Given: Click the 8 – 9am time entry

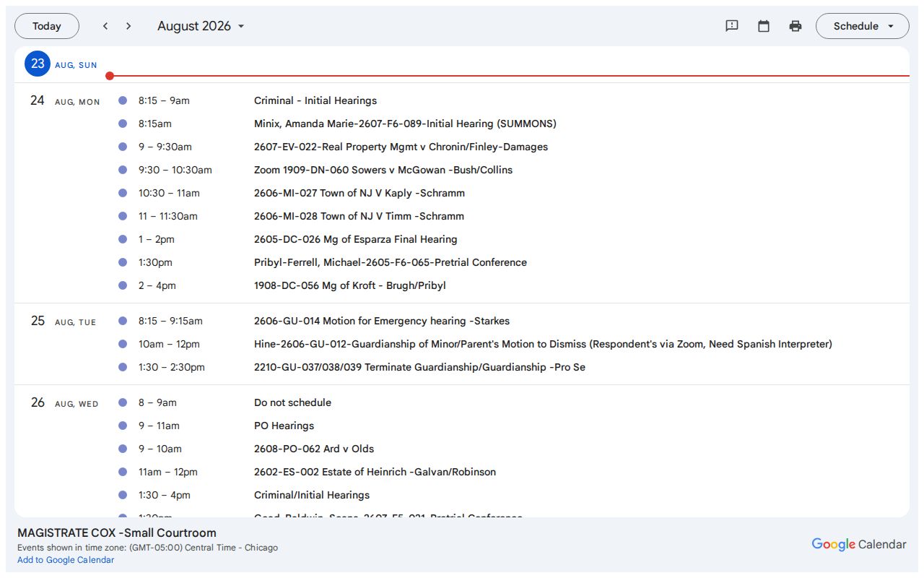Looking at the screenshot, I should pyautogui.click(x=157, y=402).
